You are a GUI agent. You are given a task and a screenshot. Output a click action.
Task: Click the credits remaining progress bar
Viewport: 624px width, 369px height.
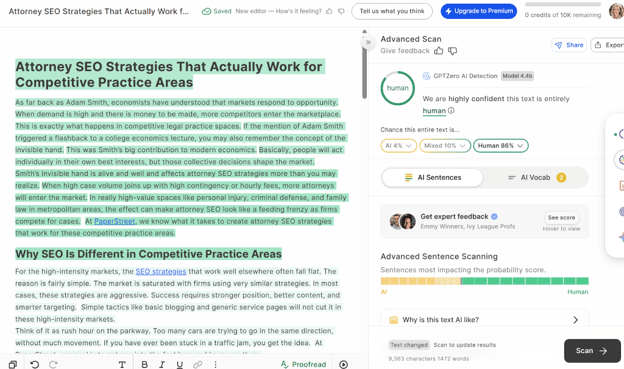[563, 4]
